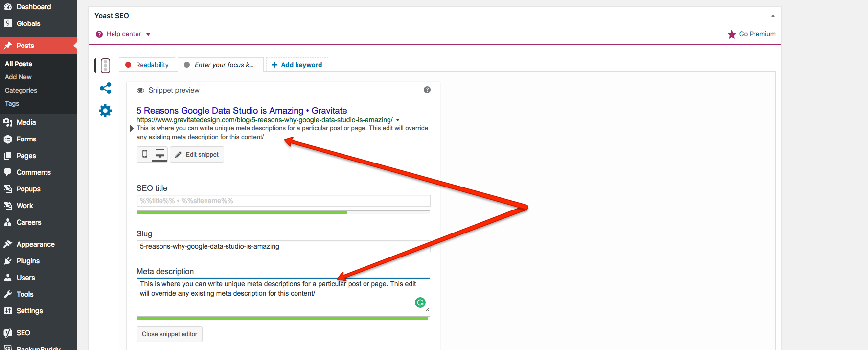This screenshot has width=868, height=350.
Task: Open the BackupBuddy menu item
Action: 39,347
